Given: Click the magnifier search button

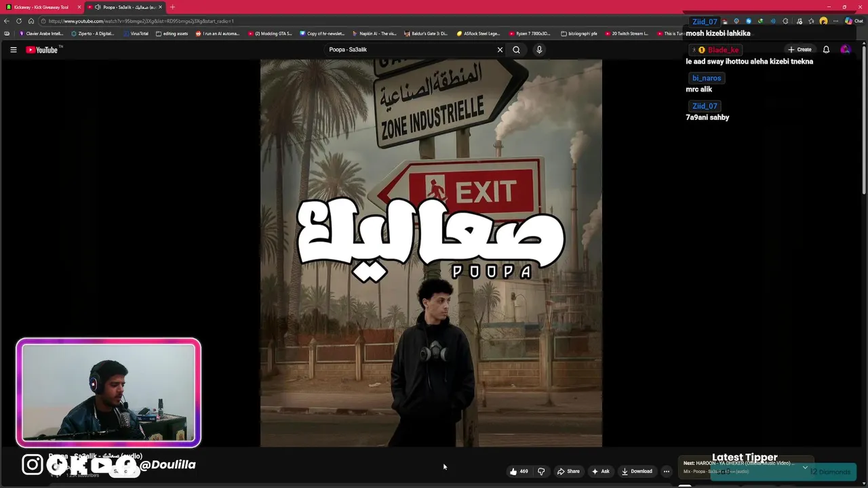Looking at the screenshot, I should pyautogui.click(x=516, y=49).
